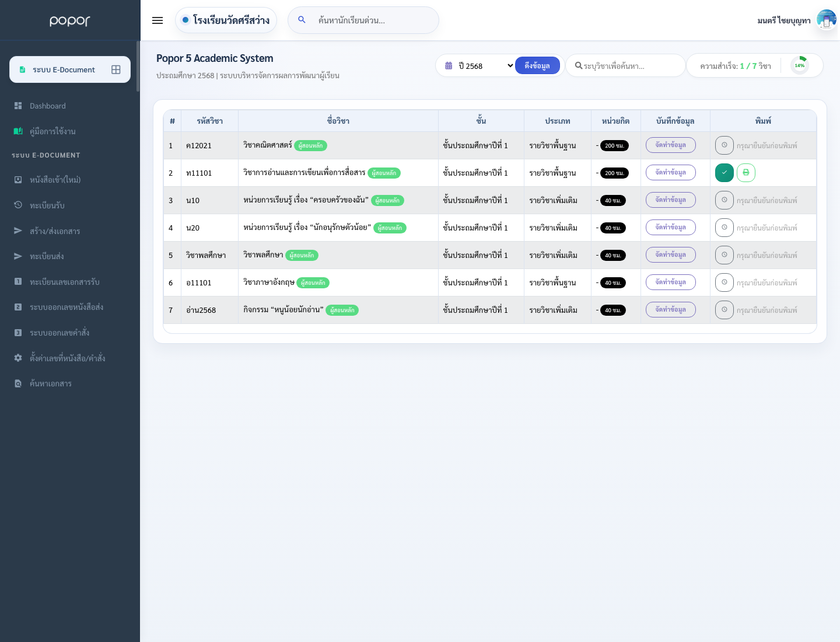Image resolution: width=840 pixels, height=642 pixels.
Task: Open ค้นหาเอกสาร document search item
Action: pyautogui.click(x=50, y=383)
